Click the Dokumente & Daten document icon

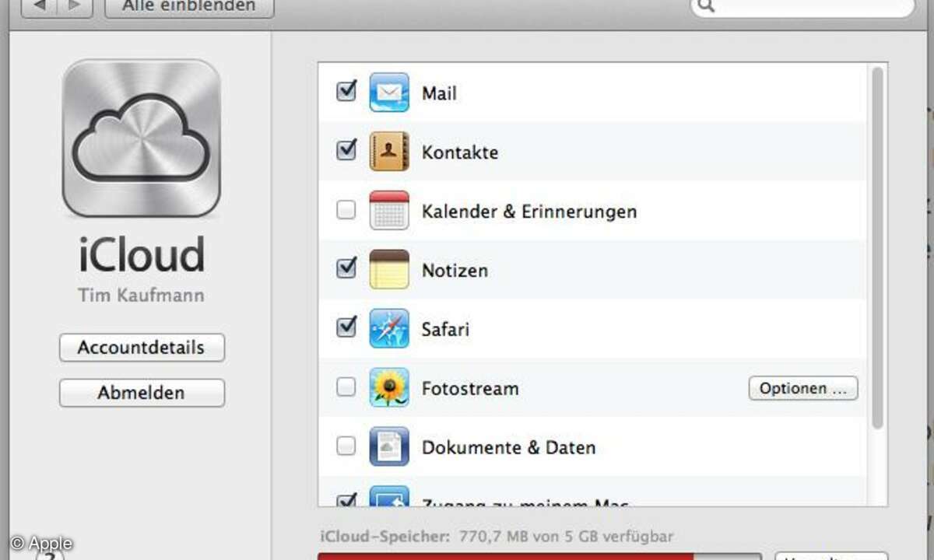pos(389,447)
